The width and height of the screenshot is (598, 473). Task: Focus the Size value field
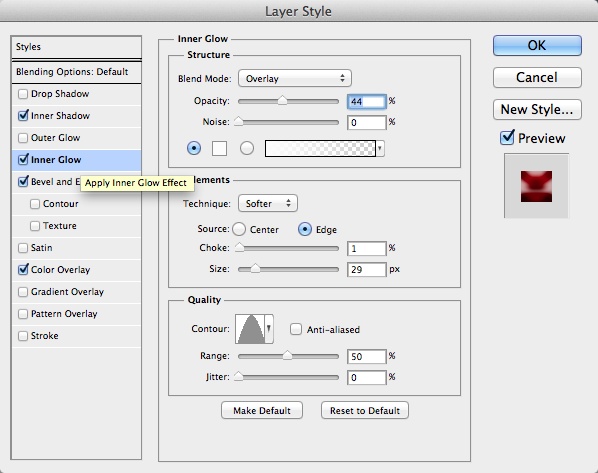pos(367,270)
